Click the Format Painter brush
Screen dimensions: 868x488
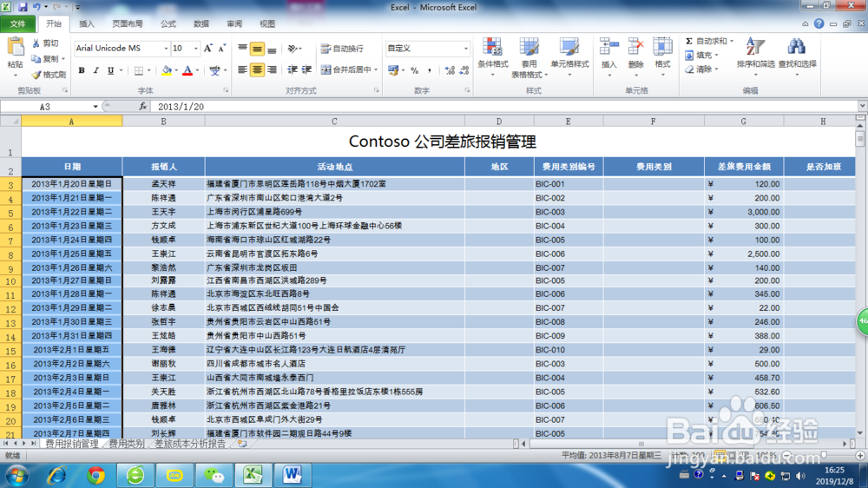tap(36, 74)
